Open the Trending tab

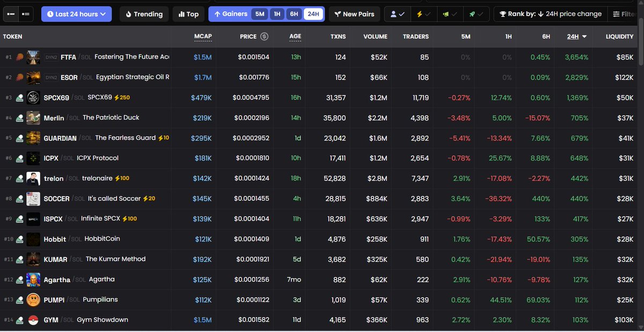[x=144, y=14]
